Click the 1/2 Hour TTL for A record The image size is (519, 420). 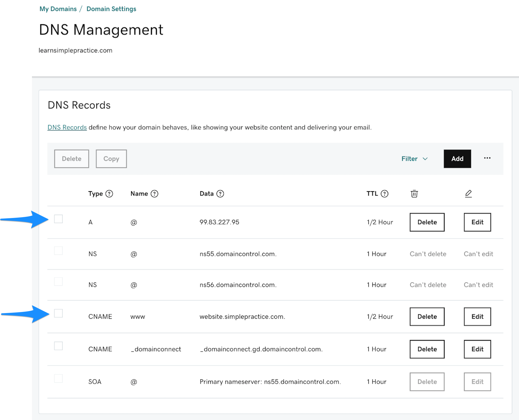pyautogui.click(x=380, y=222)
